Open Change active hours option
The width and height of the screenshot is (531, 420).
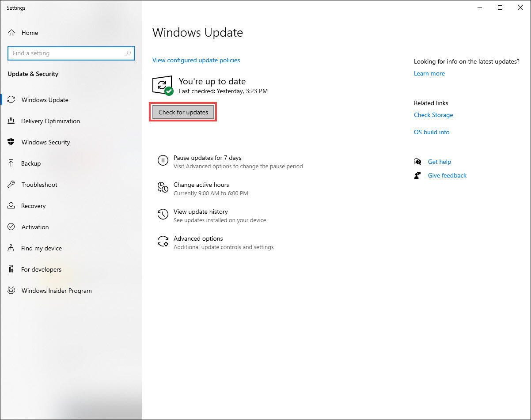(x=201, y=185)
